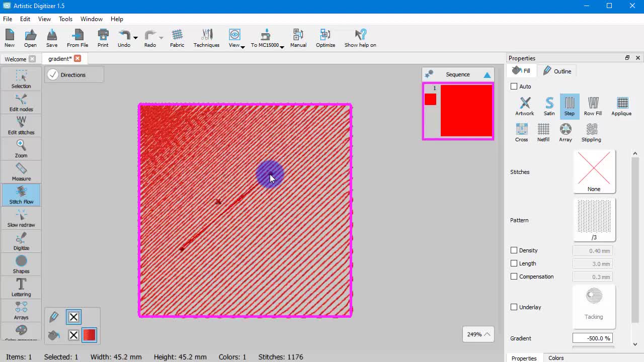Print the design via Print icon
The width and height of the screenshot is (644, 362).
[x=103, y=38]
